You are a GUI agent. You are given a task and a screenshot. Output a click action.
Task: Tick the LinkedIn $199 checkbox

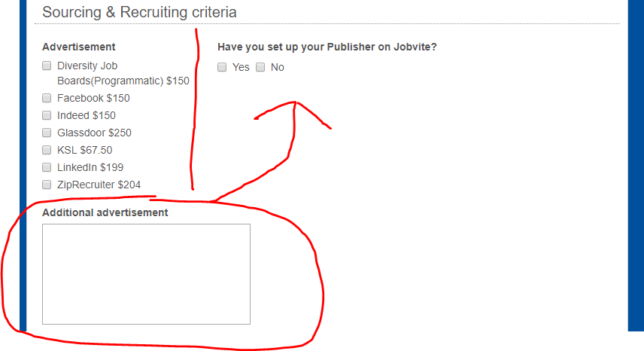(x=47, y=167)
